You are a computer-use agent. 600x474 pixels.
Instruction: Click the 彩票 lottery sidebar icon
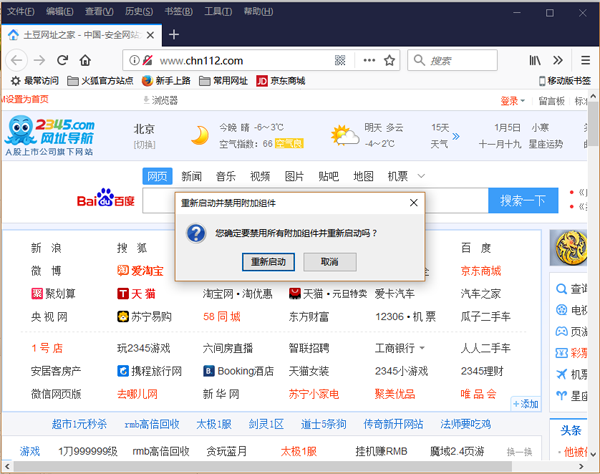[561, 353]
